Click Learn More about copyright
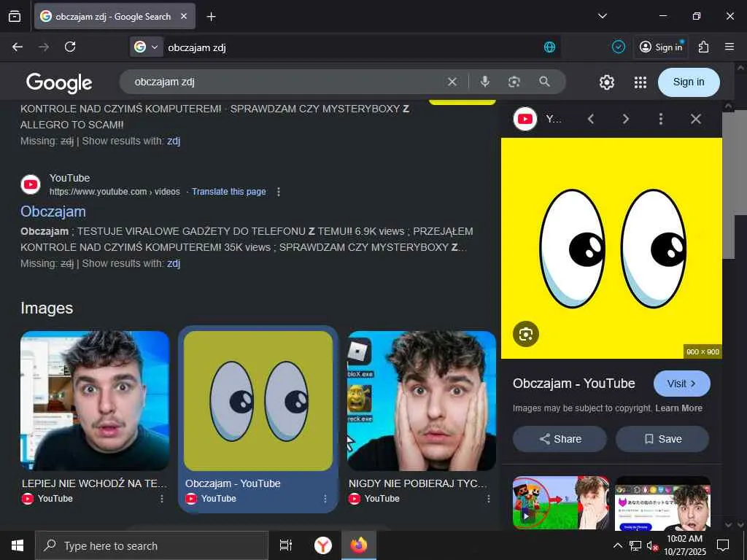 coord(678,408)
